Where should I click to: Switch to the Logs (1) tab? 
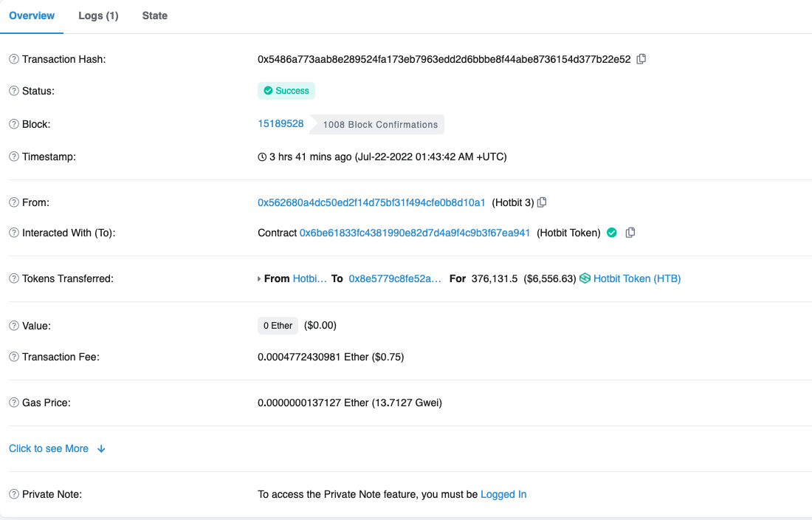pos(98,16)
